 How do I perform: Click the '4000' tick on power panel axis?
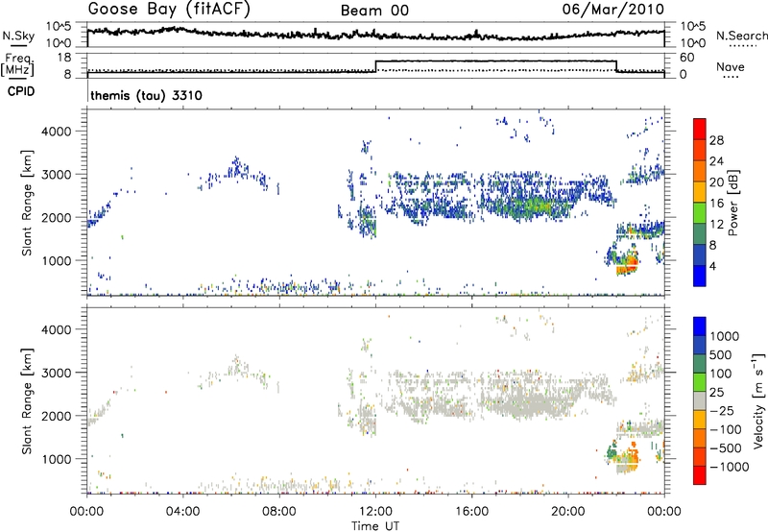tap(57, 132)
